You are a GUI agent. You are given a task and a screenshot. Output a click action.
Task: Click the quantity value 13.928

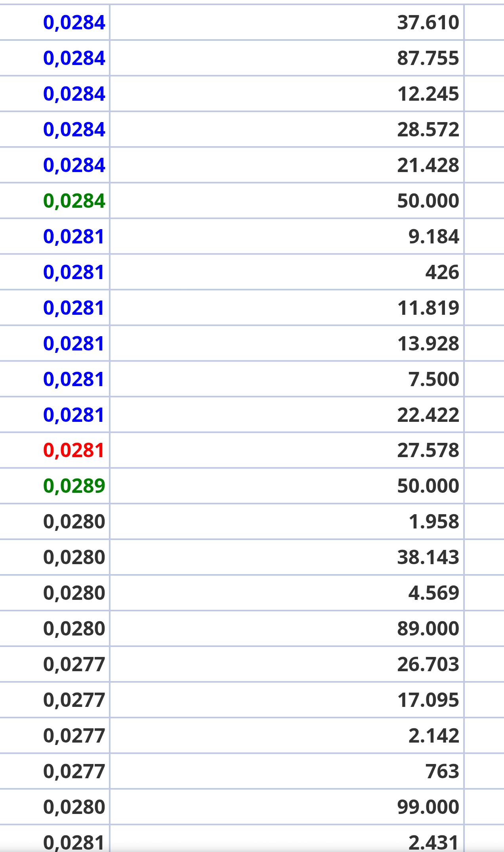click(x=428, y=343)
